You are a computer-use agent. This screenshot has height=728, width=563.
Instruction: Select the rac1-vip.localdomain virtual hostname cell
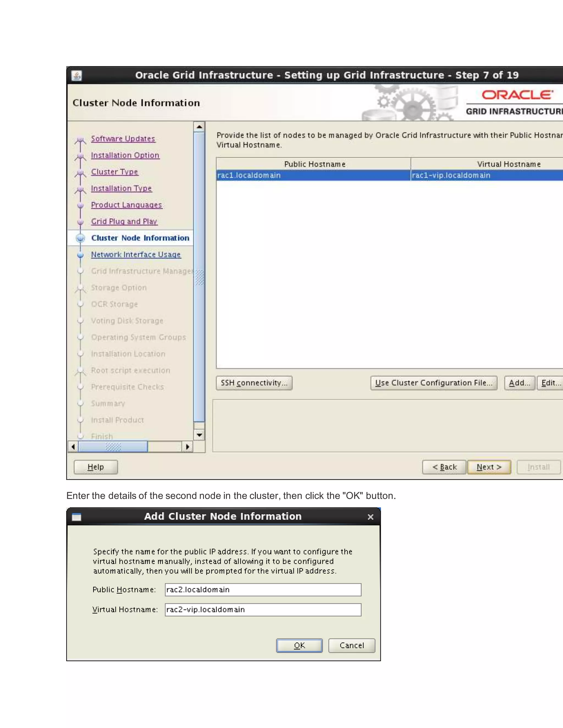[x=487, y=175]
